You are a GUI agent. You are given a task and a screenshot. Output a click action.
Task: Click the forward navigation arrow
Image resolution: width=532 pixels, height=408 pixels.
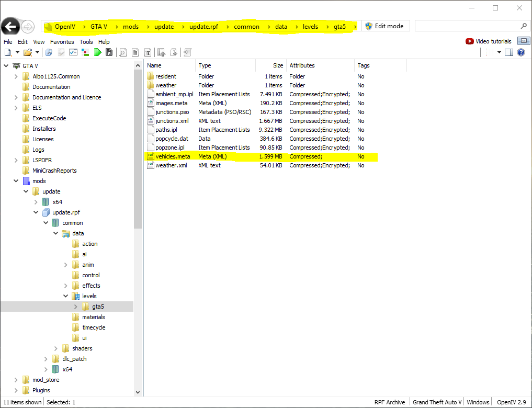28,27
